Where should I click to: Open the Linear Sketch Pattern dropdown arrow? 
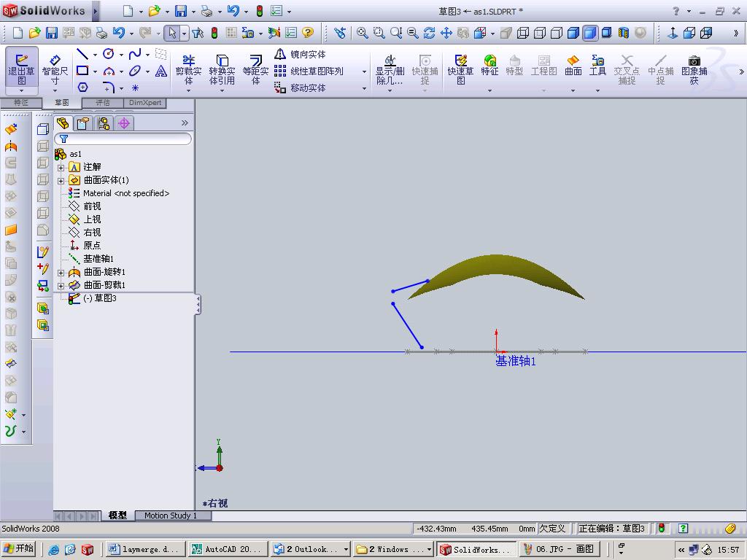365,72
